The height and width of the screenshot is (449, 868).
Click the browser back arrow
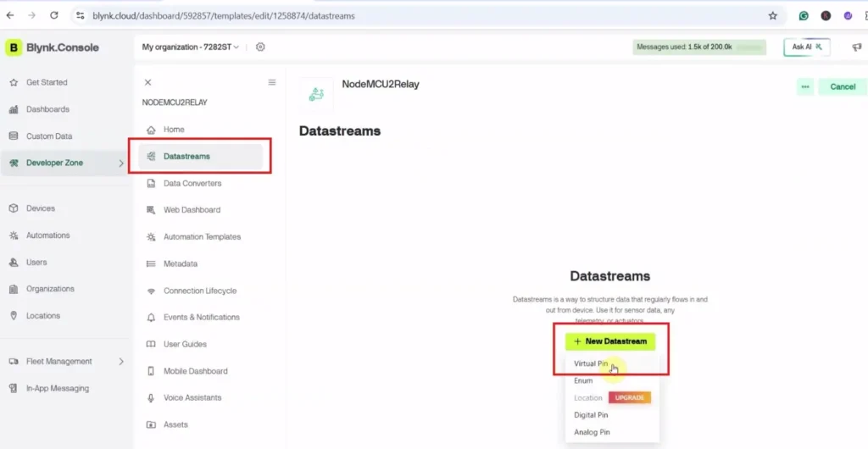coord(10,15)
